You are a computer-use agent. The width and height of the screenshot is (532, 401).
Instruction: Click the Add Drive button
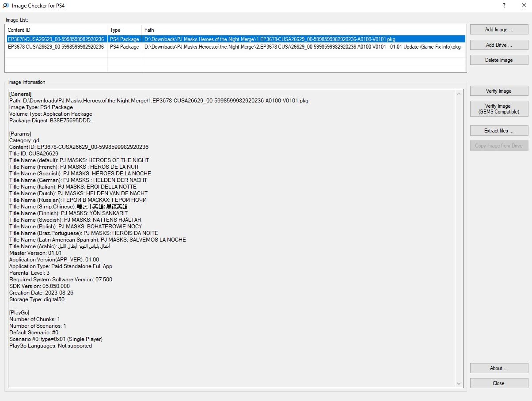click(499, 45)
